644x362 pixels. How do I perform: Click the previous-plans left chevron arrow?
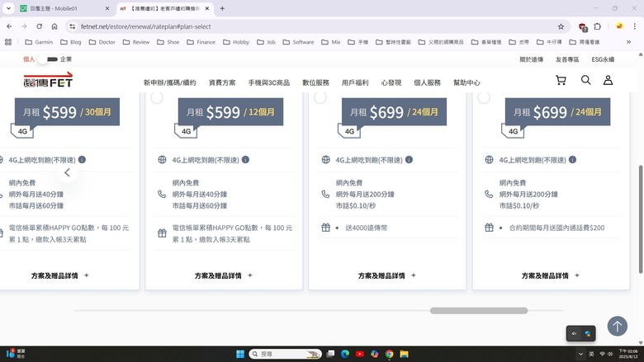[x=68, y=172]
